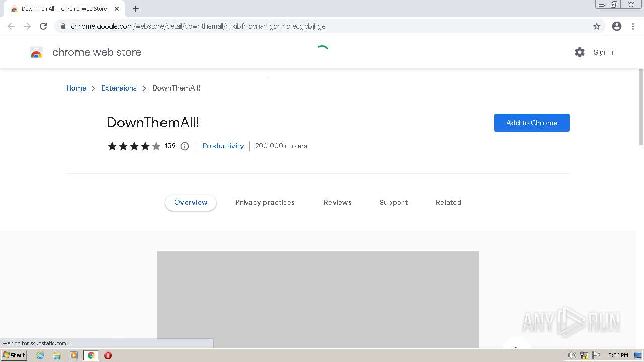Open the Productivity category link
Viewport: 644px width, 362px height.
point(223,146)
